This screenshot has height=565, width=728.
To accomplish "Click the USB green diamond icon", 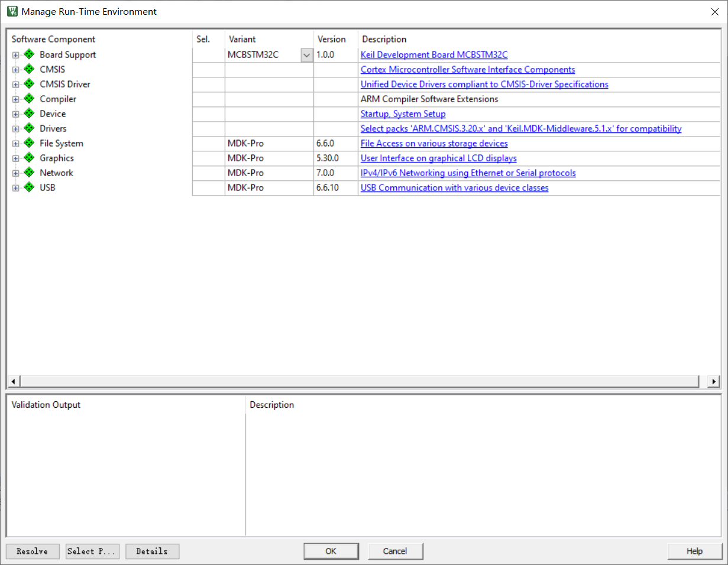I will tap(29, 187).
